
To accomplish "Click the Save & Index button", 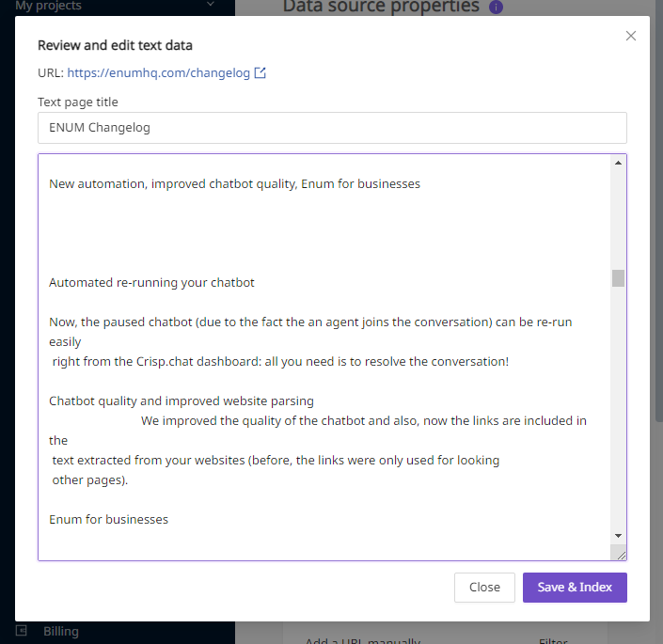I will (x=575, y=587).
